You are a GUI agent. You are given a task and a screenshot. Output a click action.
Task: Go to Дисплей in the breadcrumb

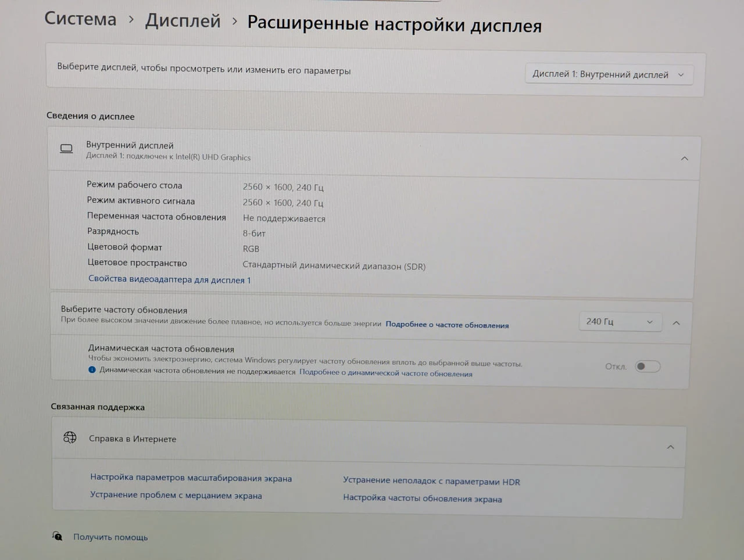point(183,20)
